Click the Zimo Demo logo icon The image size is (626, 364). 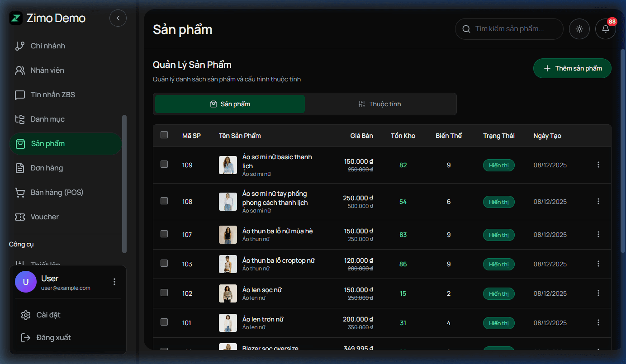point(16,19)
